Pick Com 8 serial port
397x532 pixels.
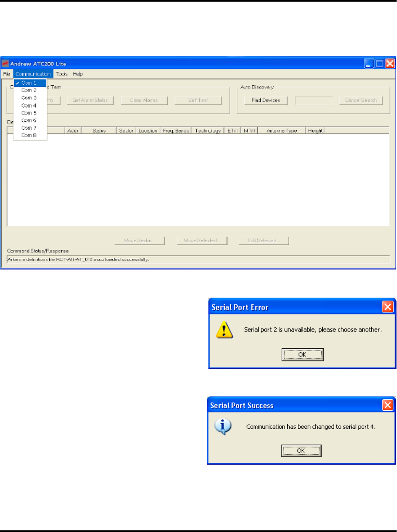[x=30, y=135]
